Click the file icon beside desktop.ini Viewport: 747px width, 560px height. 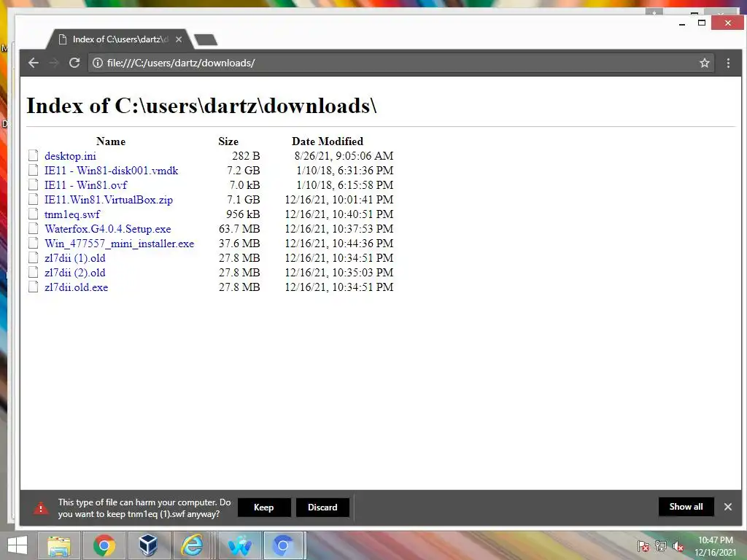pyautogui.click(x=33, y=155)
